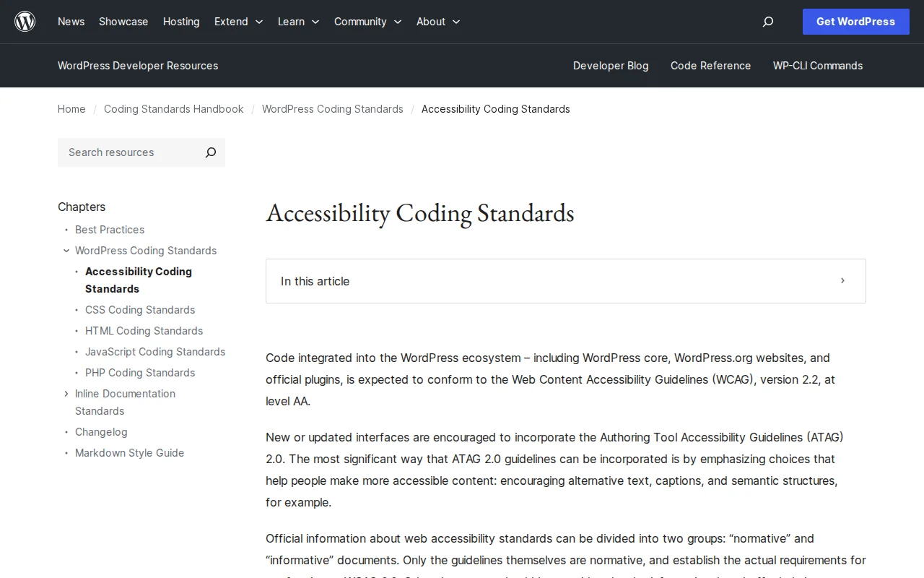The width and height of the screenshot is (924, 578).
Task: Expand Inline Documentation Standards in Chapters
Action: [x=66, y=394]
